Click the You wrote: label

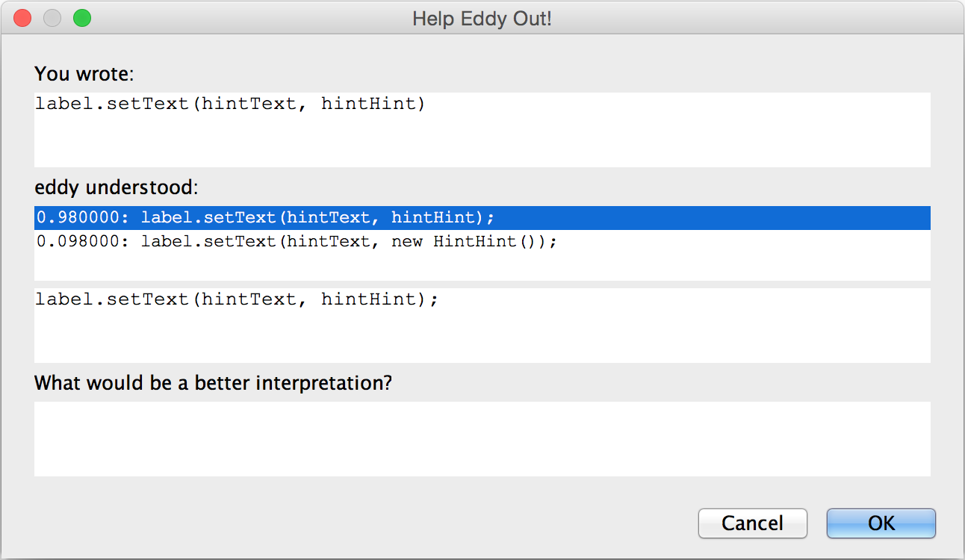point(84,74)
